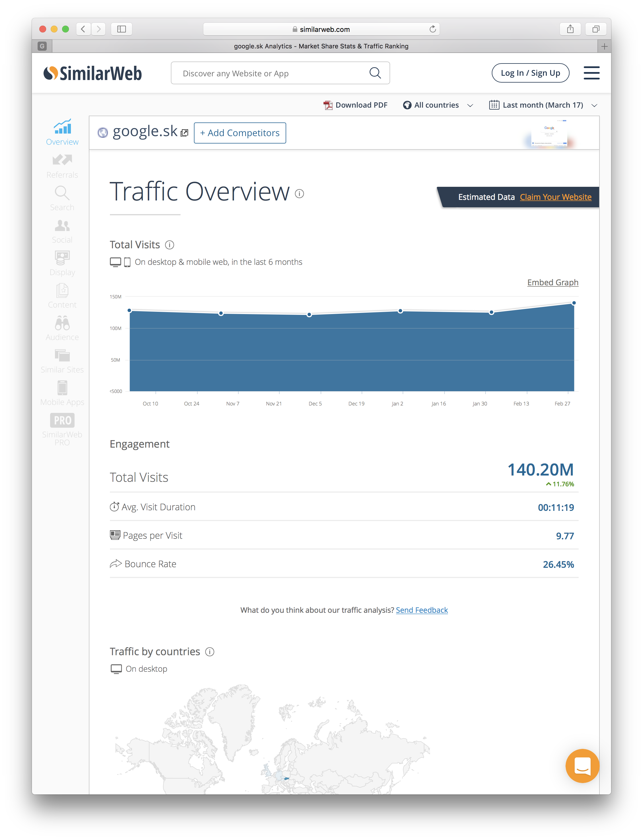Open the pinned G tab
Screen dimensions: 643x840
[42, 46]
